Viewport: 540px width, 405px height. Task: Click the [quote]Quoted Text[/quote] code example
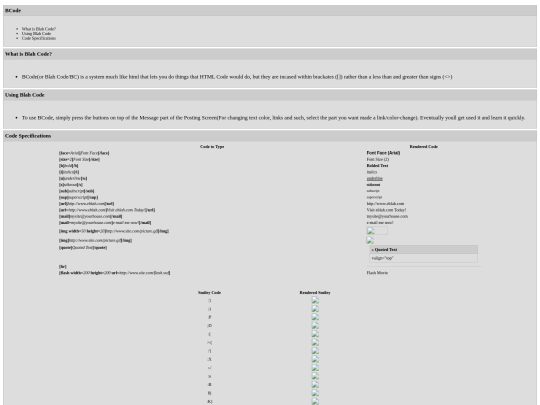pos(83,247)
